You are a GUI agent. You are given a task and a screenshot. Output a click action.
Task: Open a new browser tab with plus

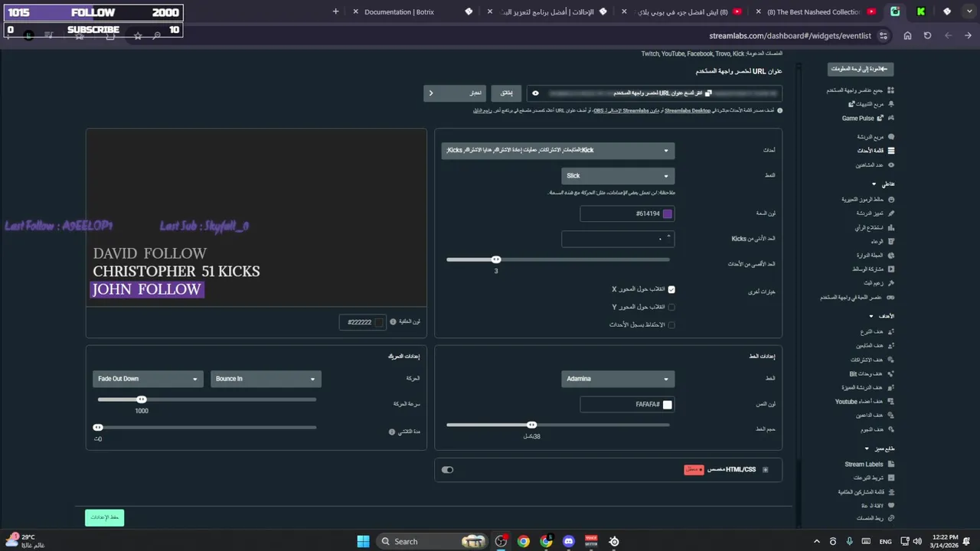335,11
